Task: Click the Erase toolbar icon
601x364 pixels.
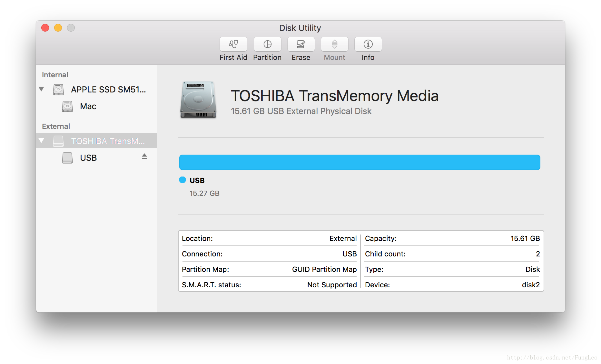Action: (301, 44)
